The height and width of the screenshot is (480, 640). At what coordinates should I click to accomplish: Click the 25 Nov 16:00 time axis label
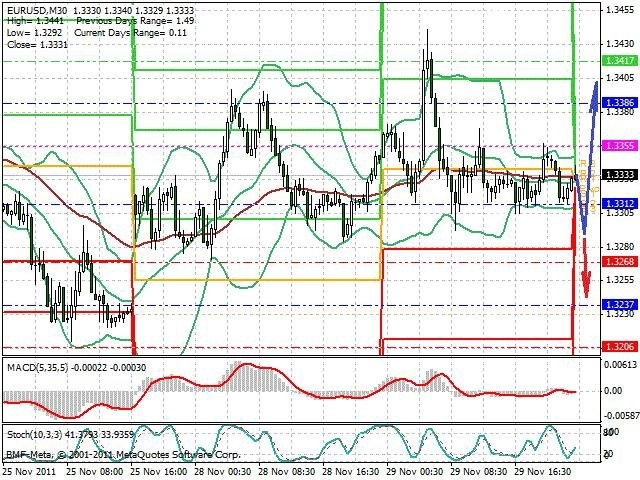[159, 471]
